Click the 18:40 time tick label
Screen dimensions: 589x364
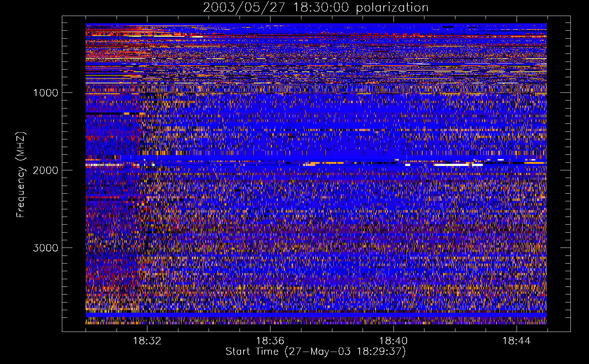point(394,341)
